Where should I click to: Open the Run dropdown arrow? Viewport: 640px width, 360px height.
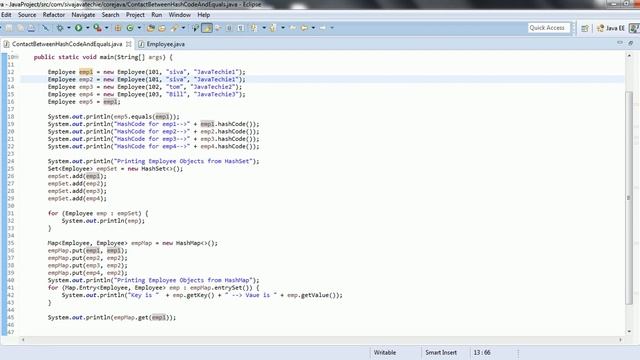[x=87, y=28]
